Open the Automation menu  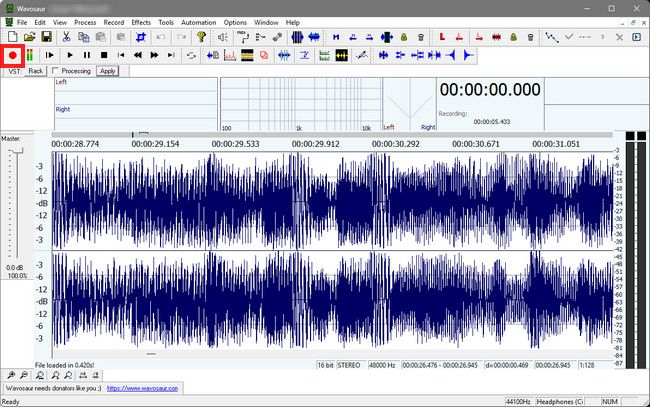(x=199, y=22)
